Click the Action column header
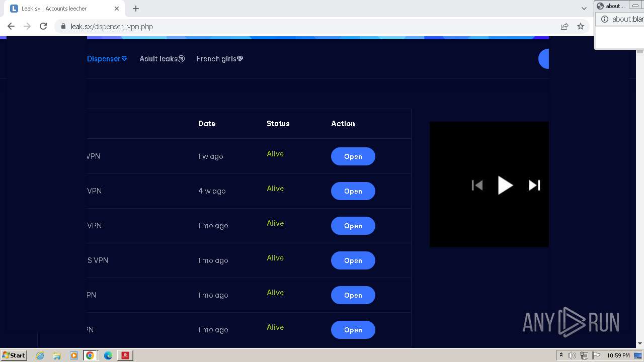 (343, 124)
